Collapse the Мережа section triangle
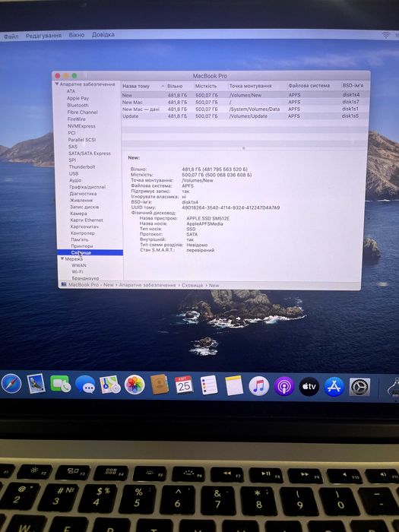Image resolution: width=399 pixels, height=532 pixels. click(62, 259)
